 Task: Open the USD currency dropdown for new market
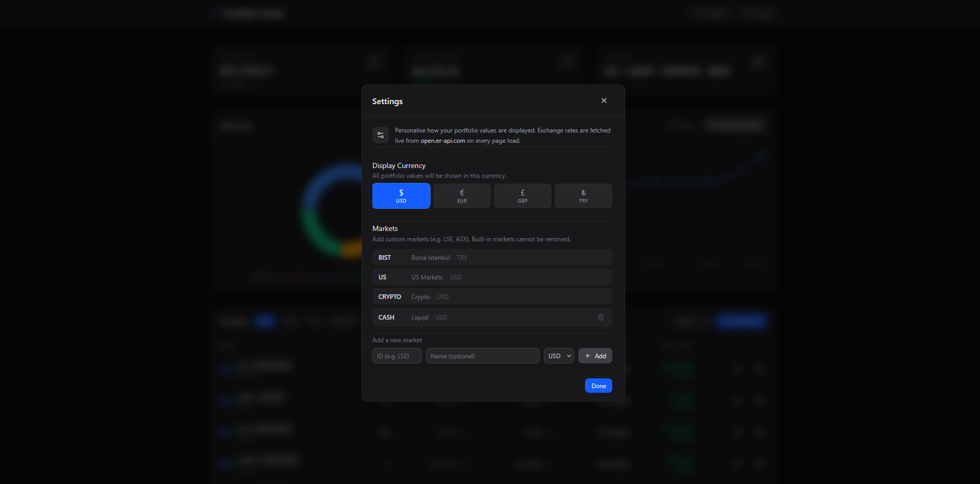click(558, 356)
